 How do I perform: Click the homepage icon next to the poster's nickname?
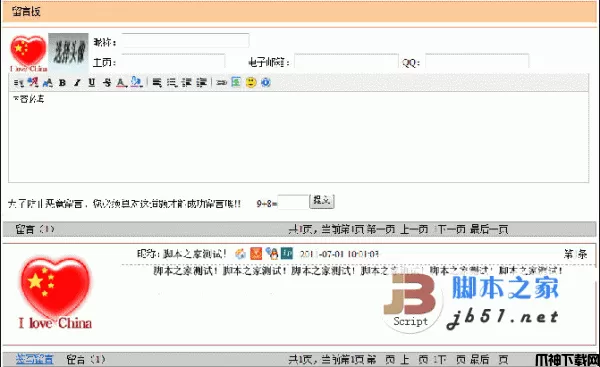240,253
